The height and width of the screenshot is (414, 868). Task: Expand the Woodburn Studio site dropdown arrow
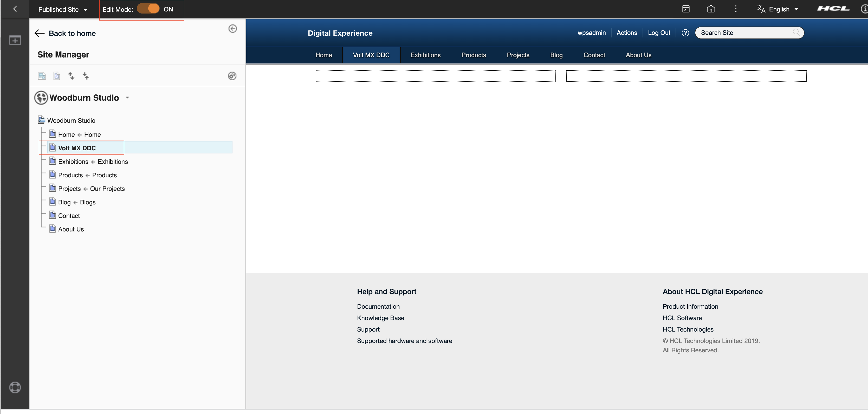click(x=127, y=98)
